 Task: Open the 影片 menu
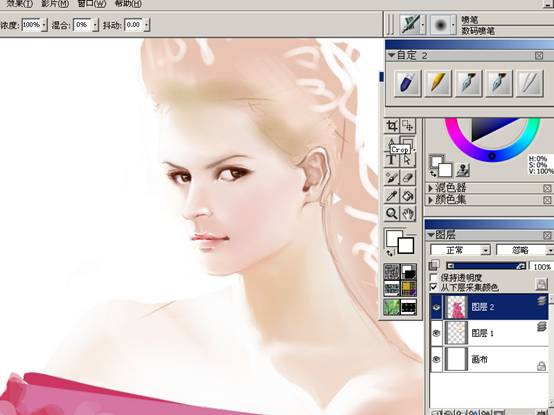point(55,4)
